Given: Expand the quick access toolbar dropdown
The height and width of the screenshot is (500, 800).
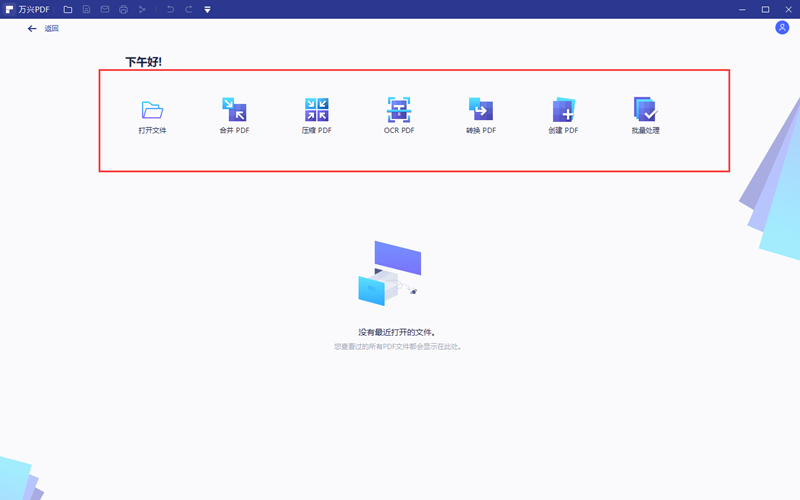Looking at the screenshot, I should [207, 9].
